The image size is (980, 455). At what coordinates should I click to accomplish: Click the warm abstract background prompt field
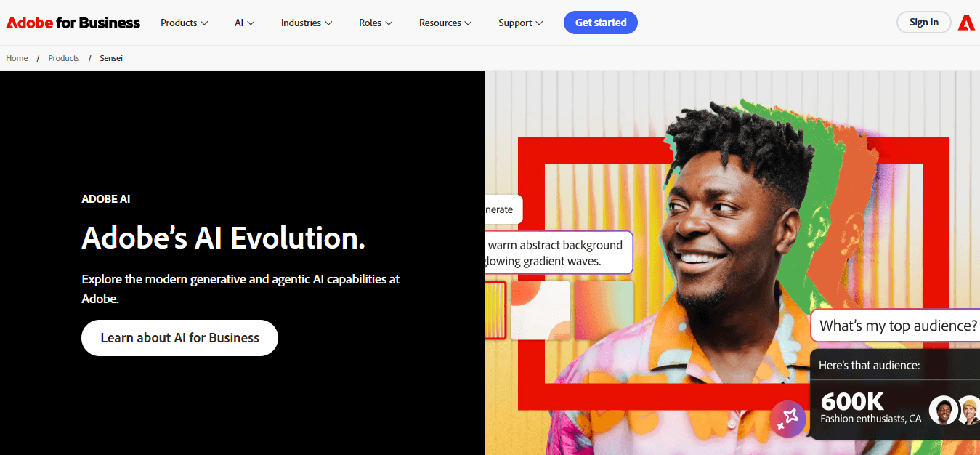[559, 253]
